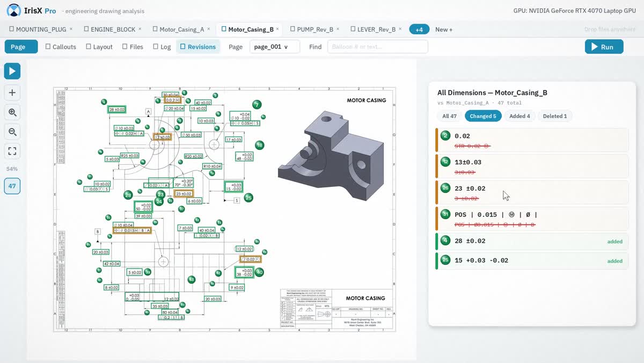Expand the +4 more tabs pill
644x363 pixels.
(x=419, y=30)
